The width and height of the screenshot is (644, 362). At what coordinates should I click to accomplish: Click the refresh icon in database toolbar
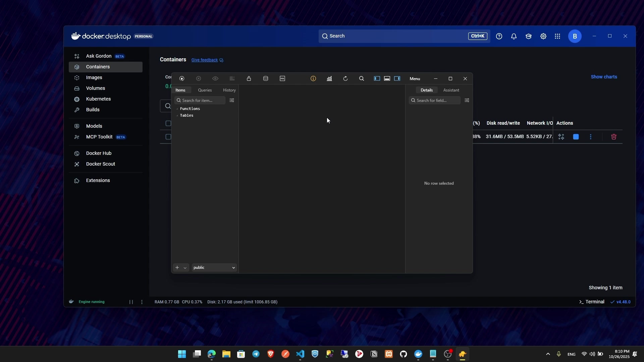point(345,78)
